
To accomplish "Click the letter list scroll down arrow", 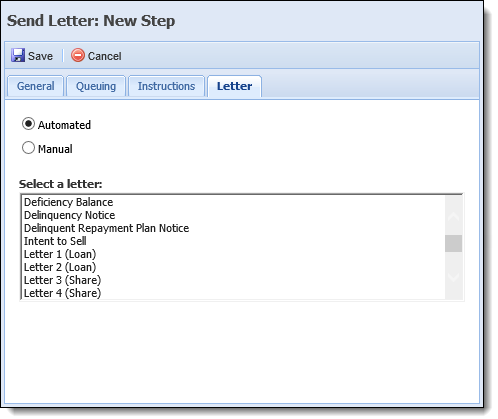I will pos(453,276).
